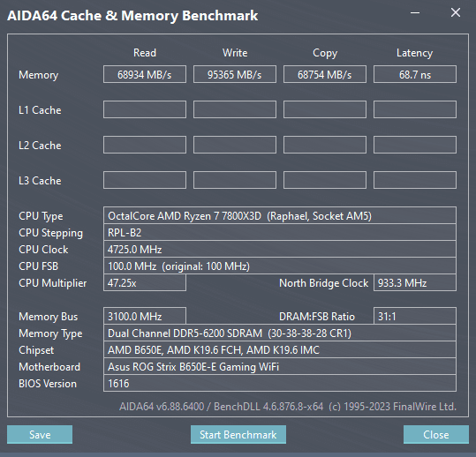Click the empty L2 Cache Write box

coord(235,145)
